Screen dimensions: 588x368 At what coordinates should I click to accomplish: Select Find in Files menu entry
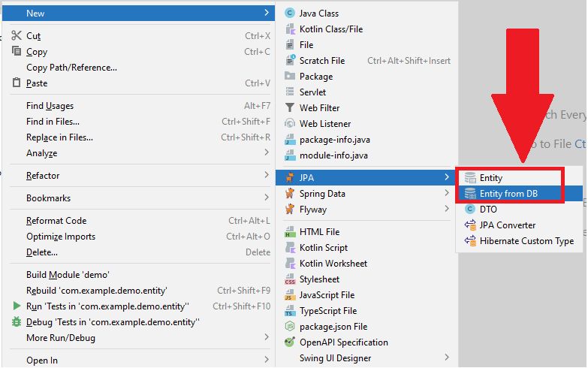point(53,122)
